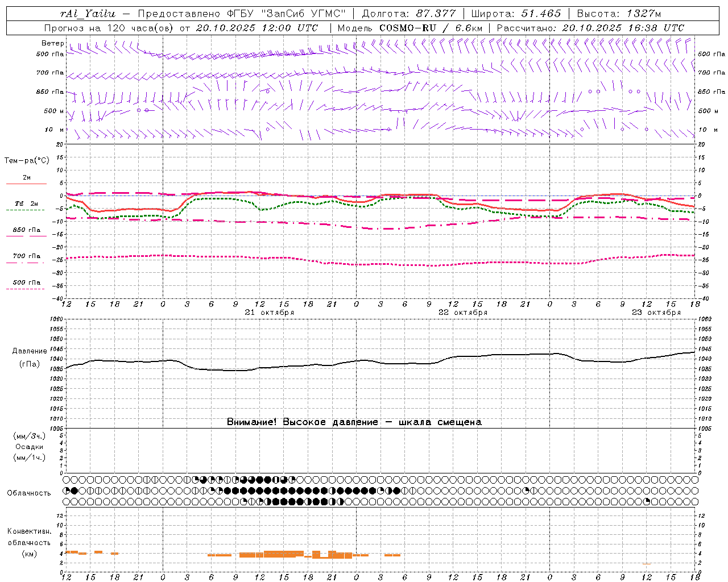Screen dimensions: 728x582
Task: Click the 2м legend label
Action: pos(27,177)
